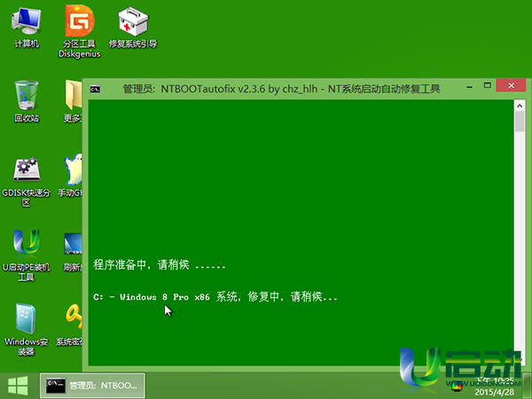
Task: Open the console window system menu icon
Action: pyautogui.click(x=95, y=89)
